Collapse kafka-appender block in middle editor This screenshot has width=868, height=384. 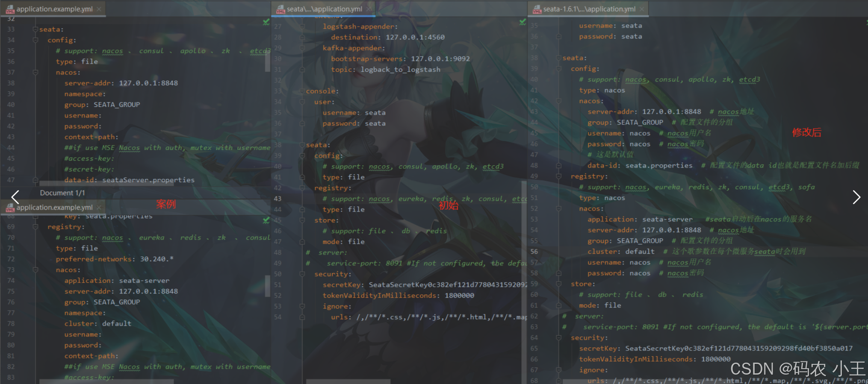coord(302,48)
